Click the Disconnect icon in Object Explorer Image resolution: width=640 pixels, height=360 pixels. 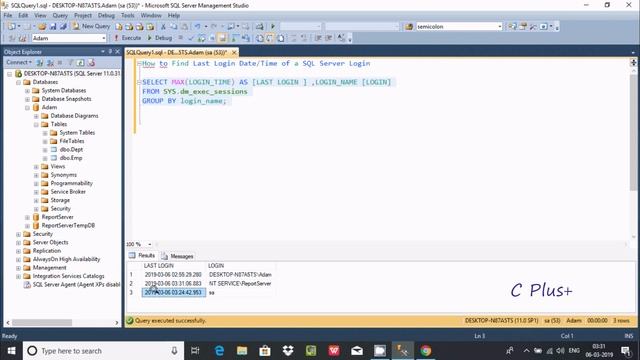(50, 62)
